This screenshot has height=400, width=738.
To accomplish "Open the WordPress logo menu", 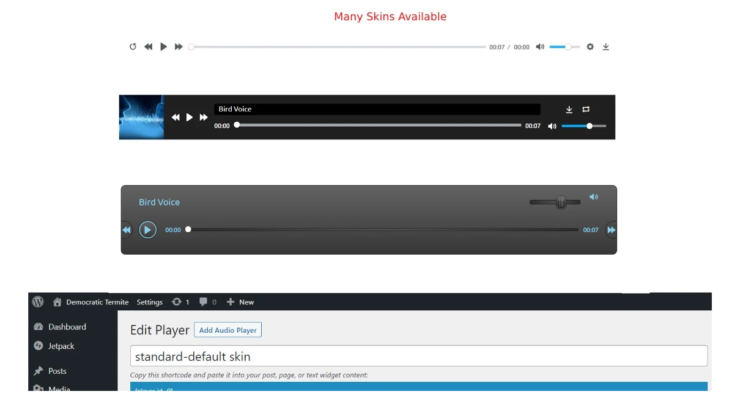I will click(x=38, y=302).
